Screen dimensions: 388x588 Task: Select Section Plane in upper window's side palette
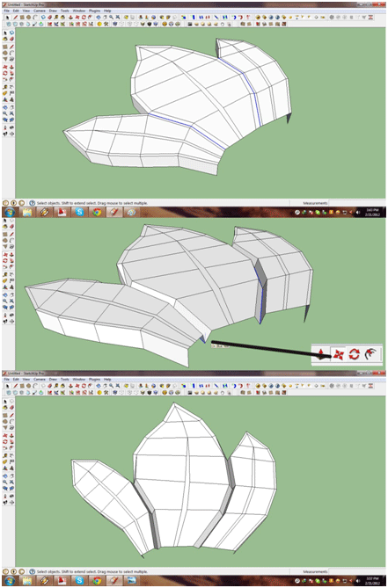(x=11, y=134)
